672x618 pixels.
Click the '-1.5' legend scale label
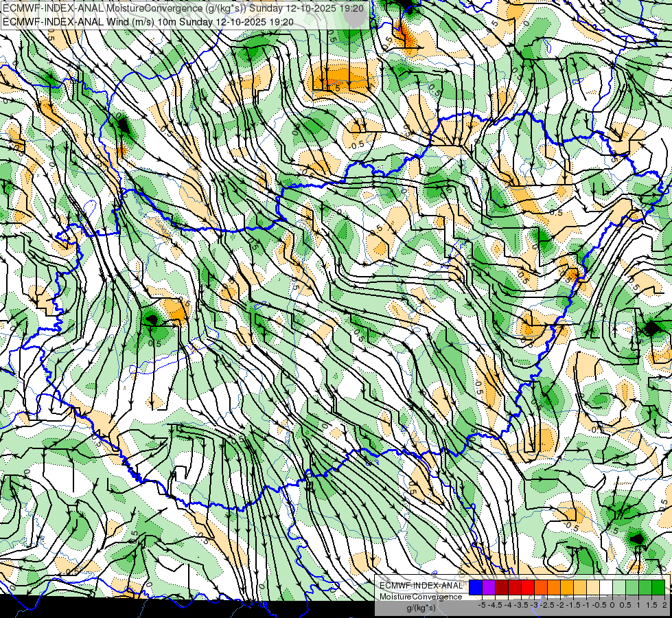573,605
